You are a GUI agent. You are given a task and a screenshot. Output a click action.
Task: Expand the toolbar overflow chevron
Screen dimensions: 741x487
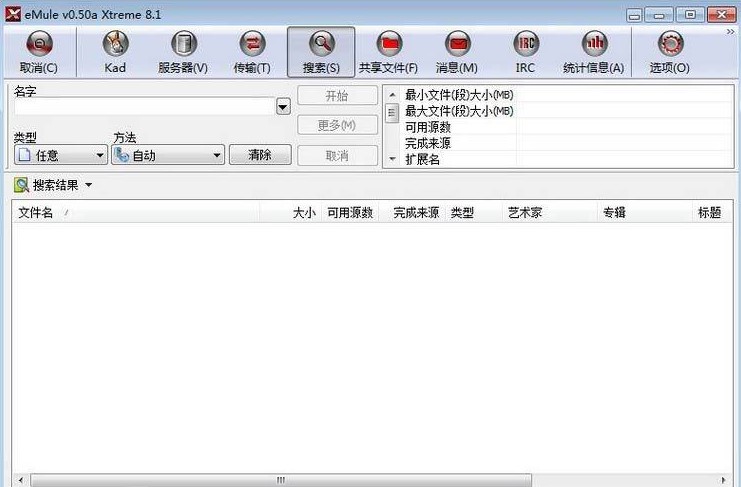click(731, 32)
